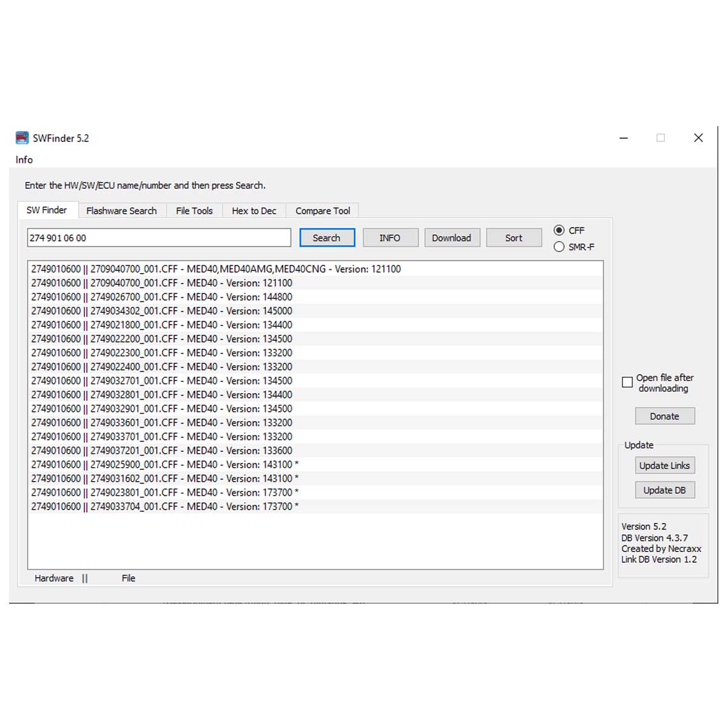Enable Open file after downloading
This screenshot has width=728, height=728.
(627, 382)
